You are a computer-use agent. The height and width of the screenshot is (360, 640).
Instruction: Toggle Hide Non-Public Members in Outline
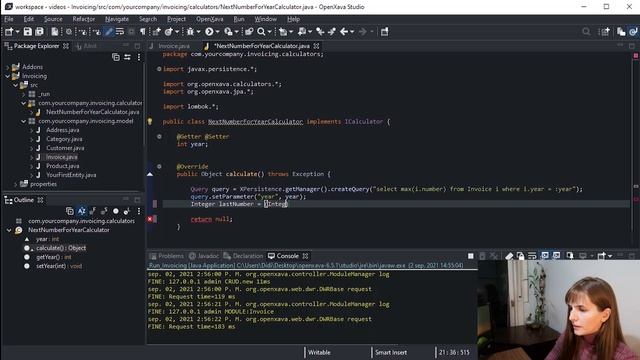pyautogui.click(x=116, y=211)
